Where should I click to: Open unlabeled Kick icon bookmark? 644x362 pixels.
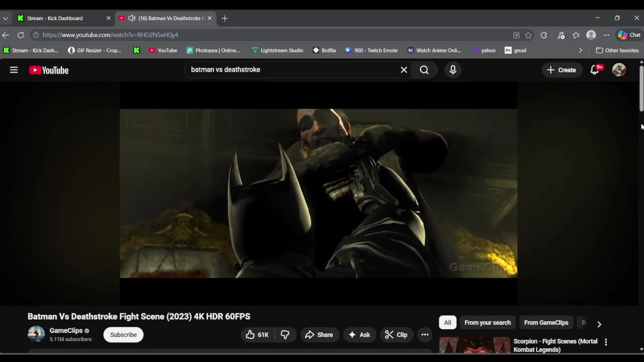(136, 50)
